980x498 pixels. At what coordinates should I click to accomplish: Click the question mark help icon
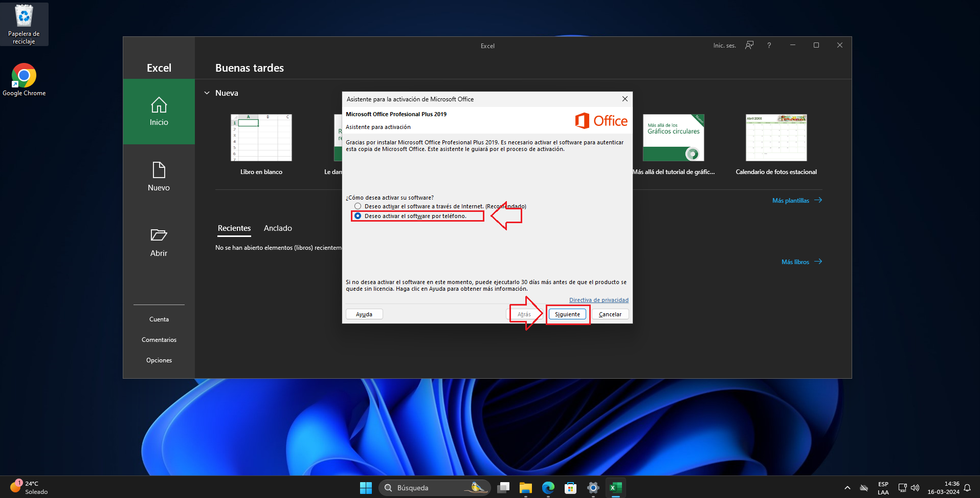click(x=769, y=45)
